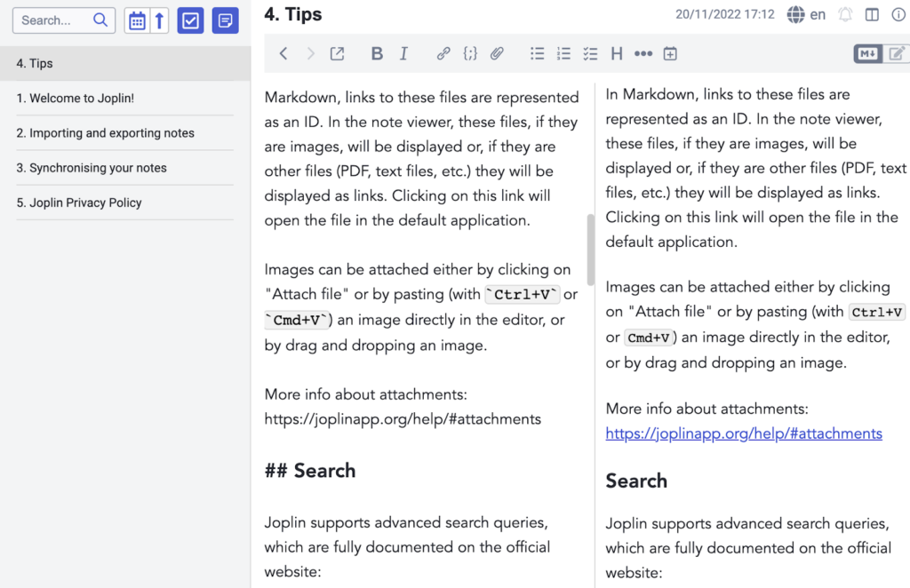Image resolution: width=910 pixels, height=588 pixels.
Task: Insert code block with braces icon
Action: [470, 54]
